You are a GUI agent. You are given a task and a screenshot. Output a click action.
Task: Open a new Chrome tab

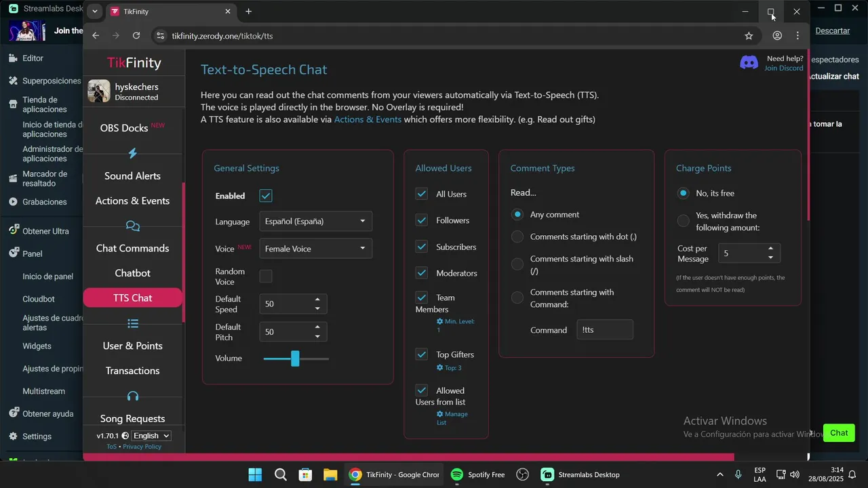tap(249, 12)
